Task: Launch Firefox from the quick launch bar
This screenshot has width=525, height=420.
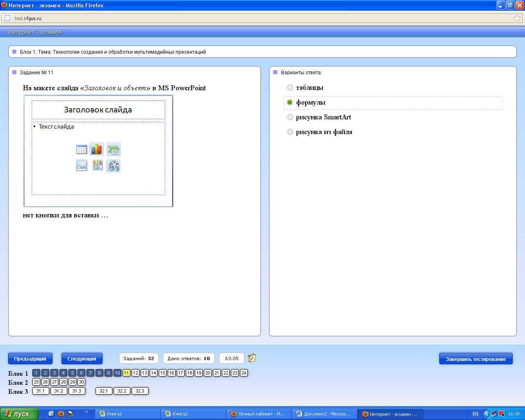Action: click(61, 413)
